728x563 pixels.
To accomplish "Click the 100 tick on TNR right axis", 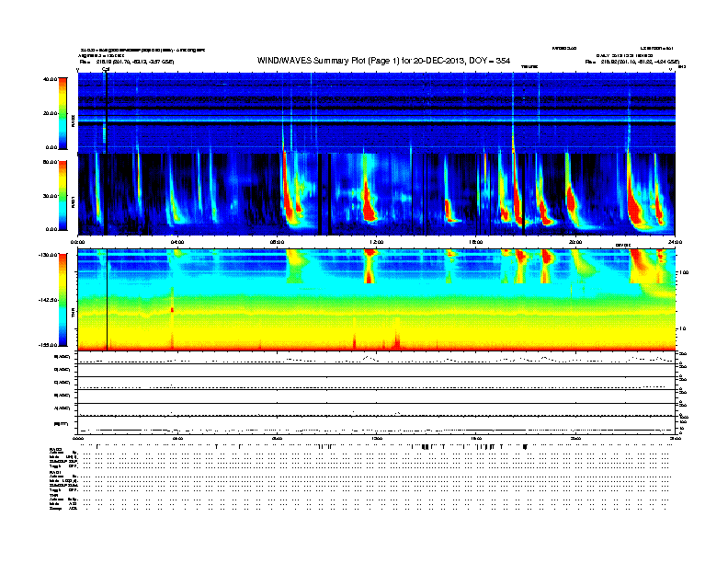I will [x=684, y=272].
